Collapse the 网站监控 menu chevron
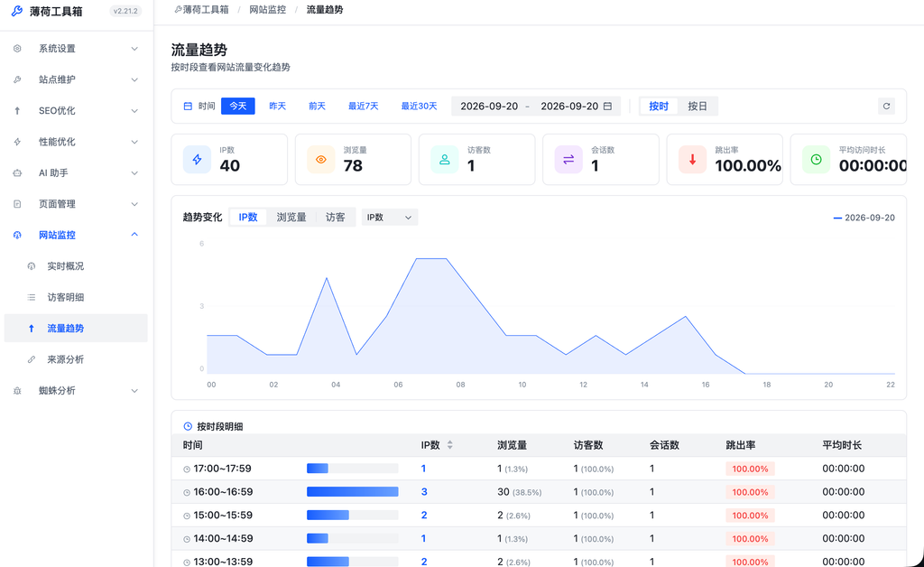 pos(134,235)
